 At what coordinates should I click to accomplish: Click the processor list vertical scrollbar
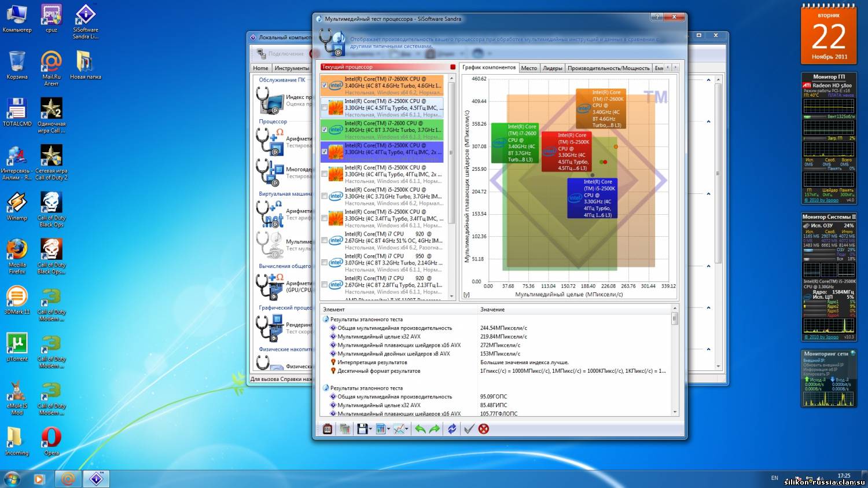[x=452, y=186]
